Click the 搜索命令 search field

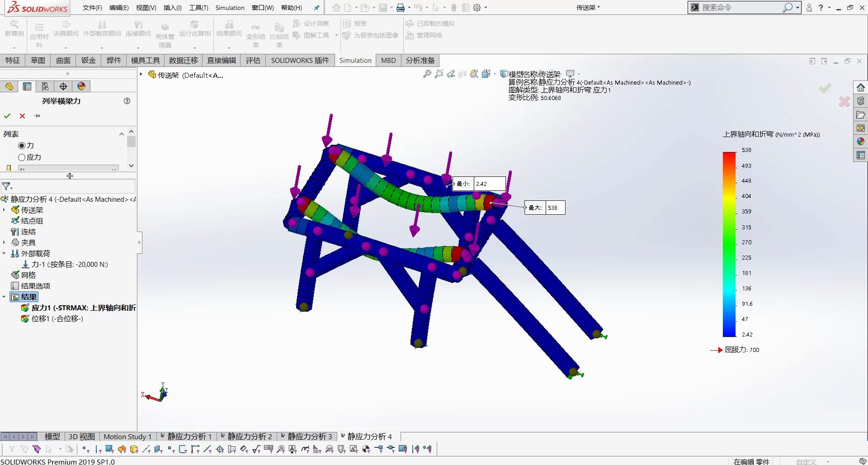coord(741,8)
